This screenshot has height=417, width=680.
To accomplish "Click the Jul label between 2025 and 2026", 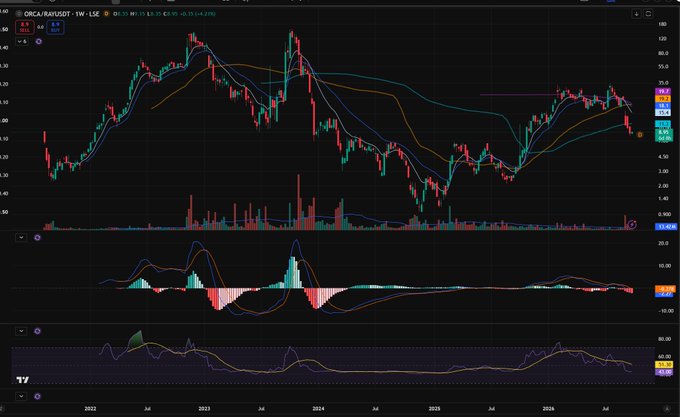I will [491, 409].
